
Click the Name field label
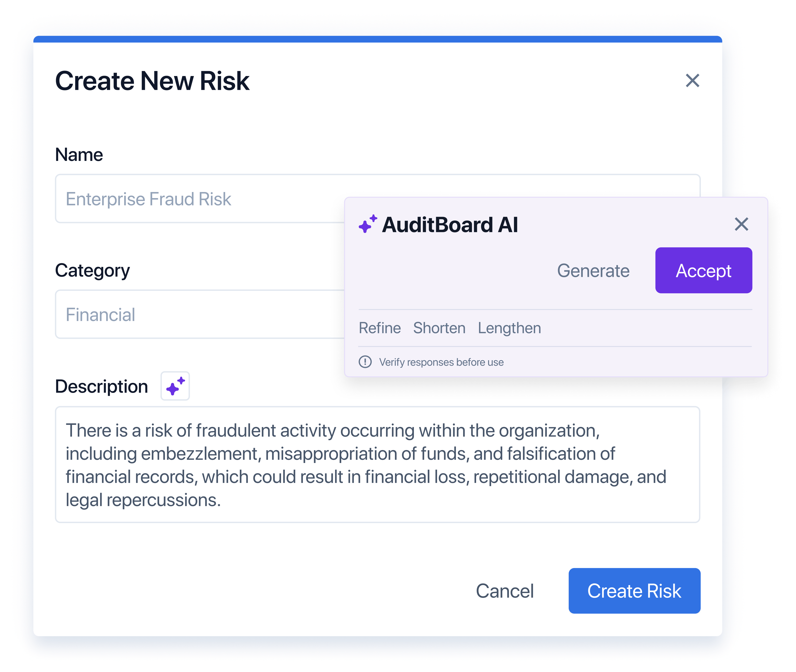tap(79, 155)
